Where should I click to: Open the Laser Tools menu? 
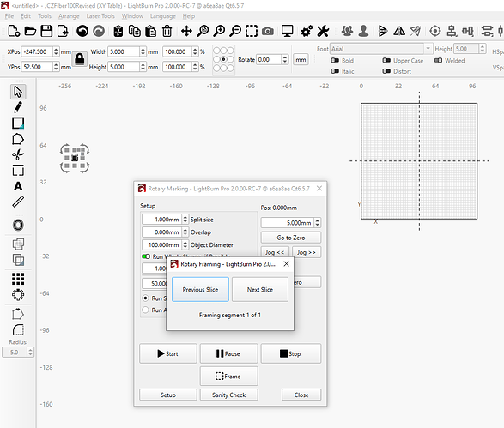click(x=100, y=16)
